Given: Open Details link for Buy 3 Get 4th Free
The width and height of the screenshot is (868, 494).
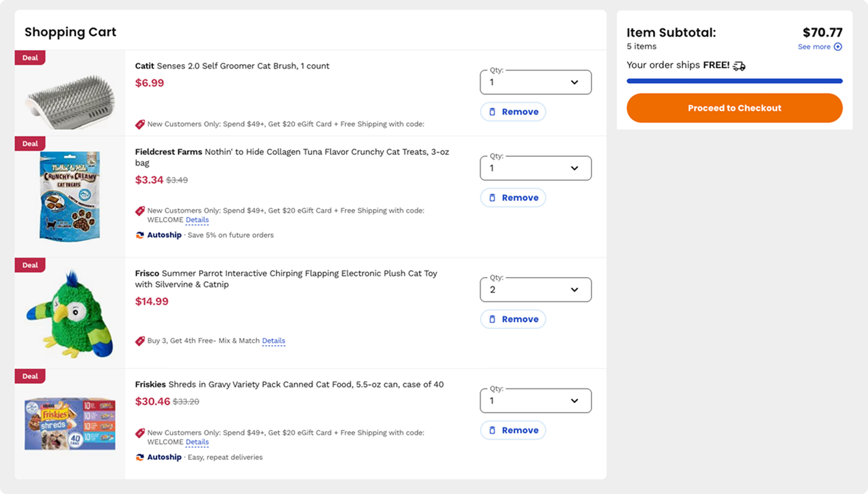Looking at the screenshot, I should click(x=274, y=341).
